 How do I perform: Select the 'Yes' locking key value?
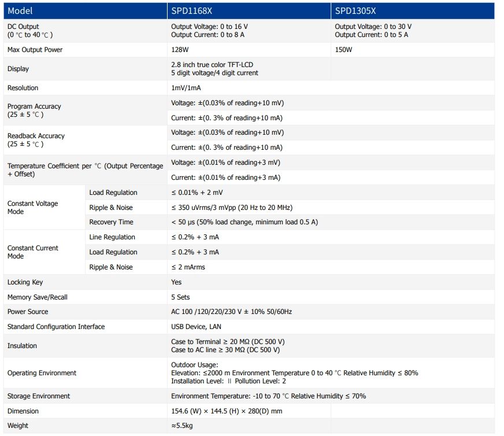click(x=176, y=282)
